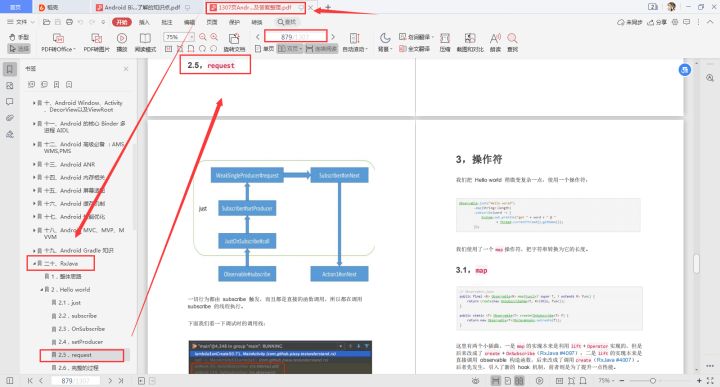Open a new tab with plus
Screen dimensions: 720x387
point(328,7)
